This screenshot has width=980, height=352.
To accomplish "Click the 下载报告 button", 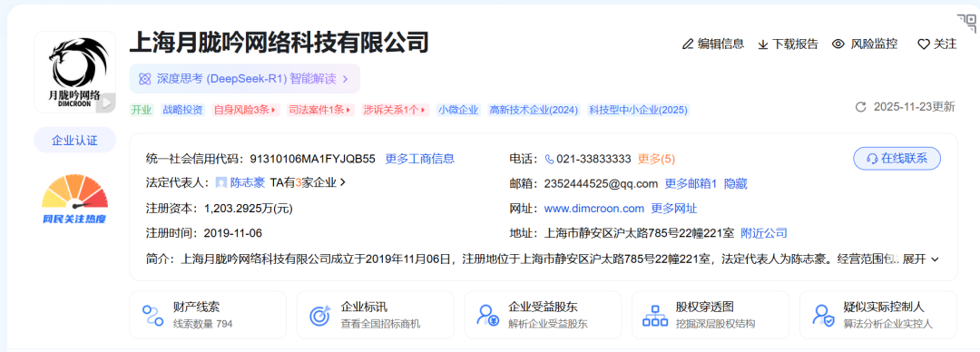I will coord(789,44).
